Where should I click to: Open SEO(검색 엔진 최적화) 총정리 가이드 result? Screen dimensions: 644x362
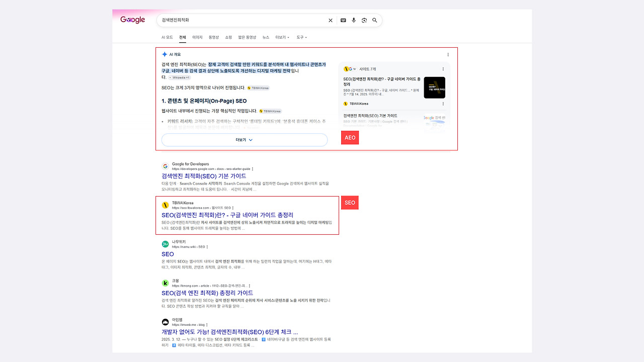207,293
